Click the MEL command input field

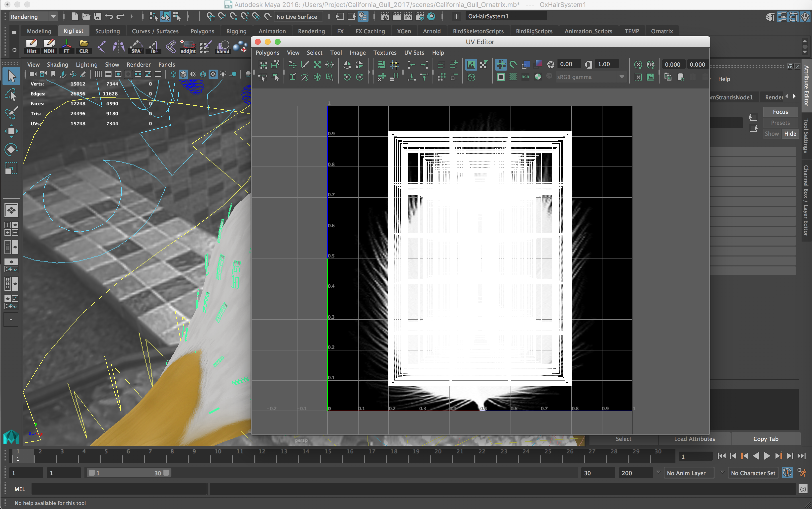point(119,489)
